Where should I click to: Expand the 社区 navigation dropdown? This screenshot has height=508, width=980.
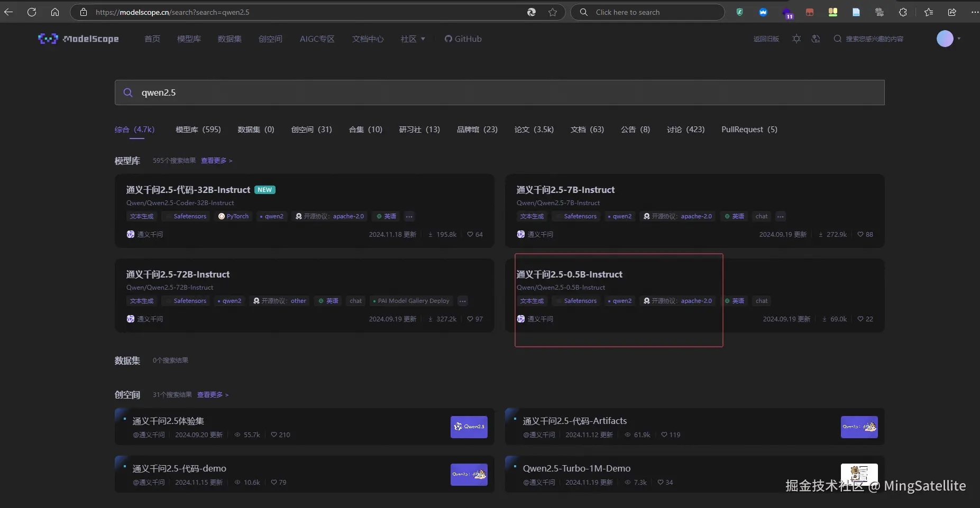click(413, 39)
